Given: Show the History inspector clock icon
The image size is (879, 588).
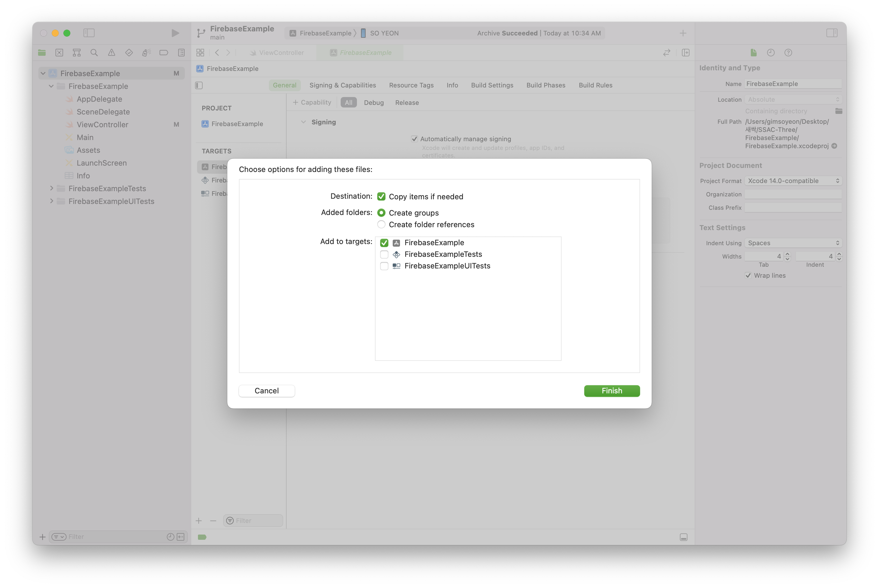Looking at the screenshot, I should tap(771, 53).
